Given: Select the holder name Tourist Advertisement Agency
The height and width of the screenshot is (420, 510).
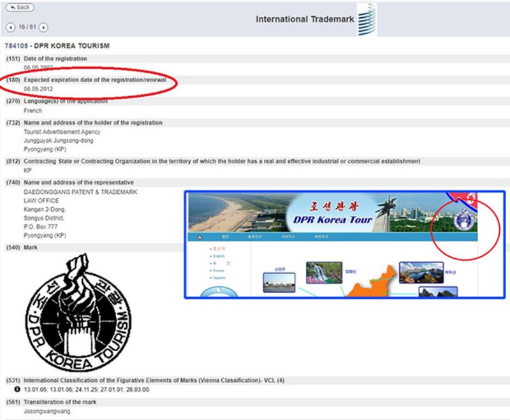Looking at the screenshot, I should pyautogui.click(x=62, y=132).
